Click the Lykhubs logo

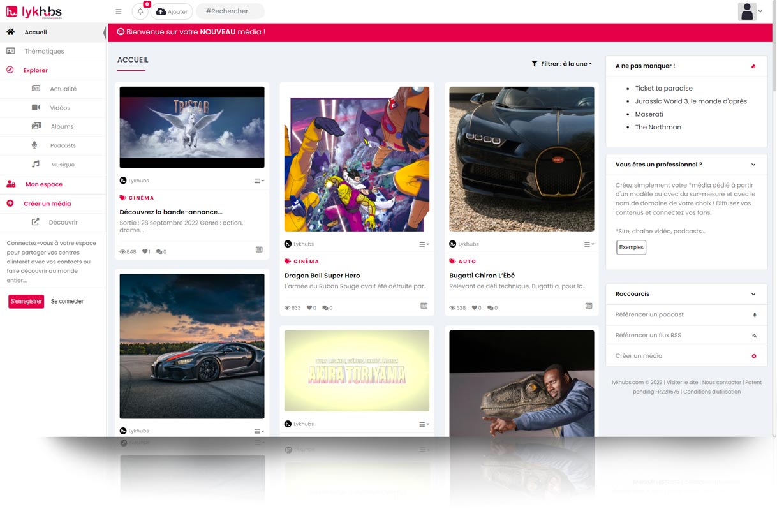coord(33,11)
